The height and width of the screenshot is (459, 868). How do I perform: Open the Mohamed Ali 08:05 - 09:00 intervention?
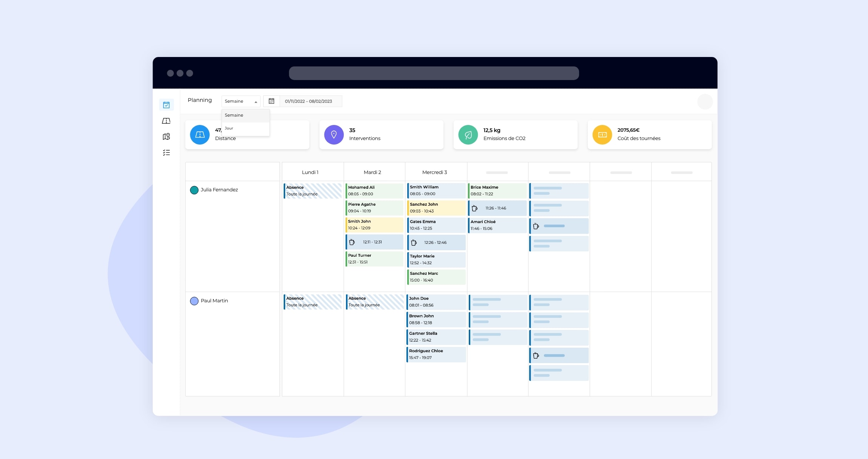click(374, 191)
